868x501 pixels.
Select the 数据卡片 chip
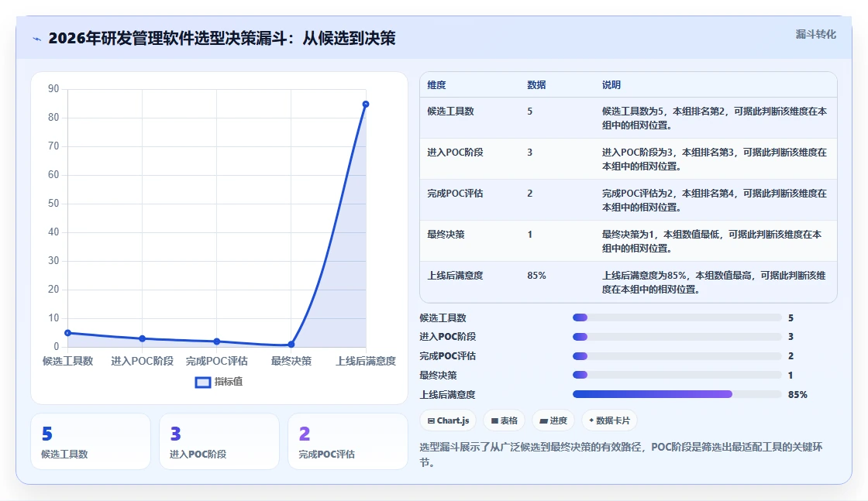[609, 420]
